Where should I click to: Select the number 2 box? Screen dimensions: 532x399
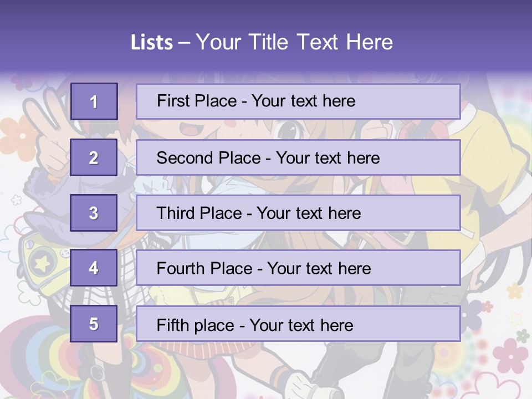94,157
